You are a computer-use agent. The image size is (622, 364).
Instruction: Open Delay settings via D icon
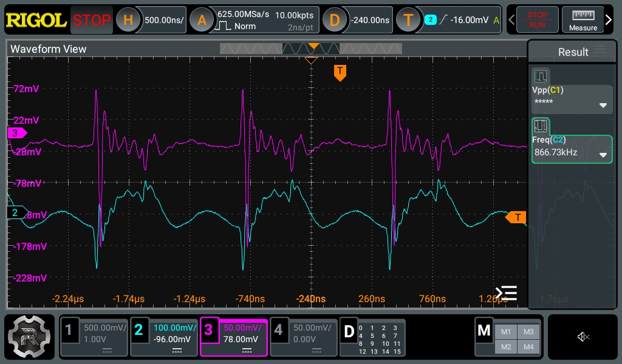pos(334,20)
